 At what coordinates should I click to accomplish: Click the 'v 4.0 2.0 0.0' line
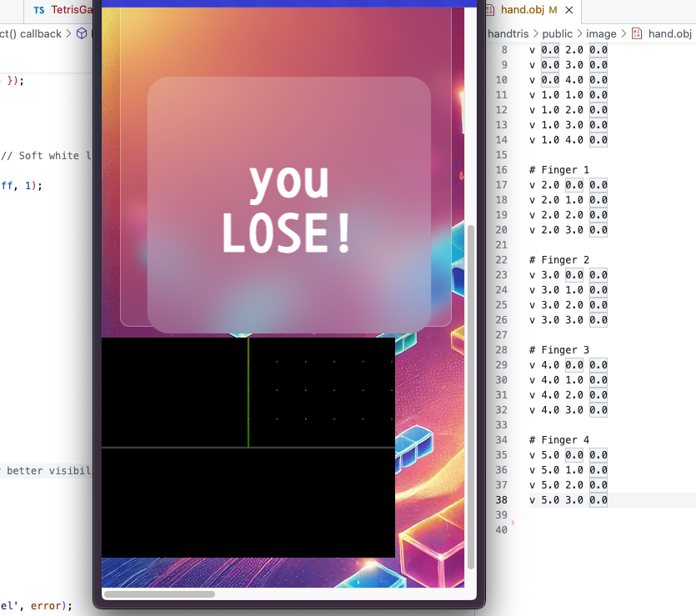point(568,395)
